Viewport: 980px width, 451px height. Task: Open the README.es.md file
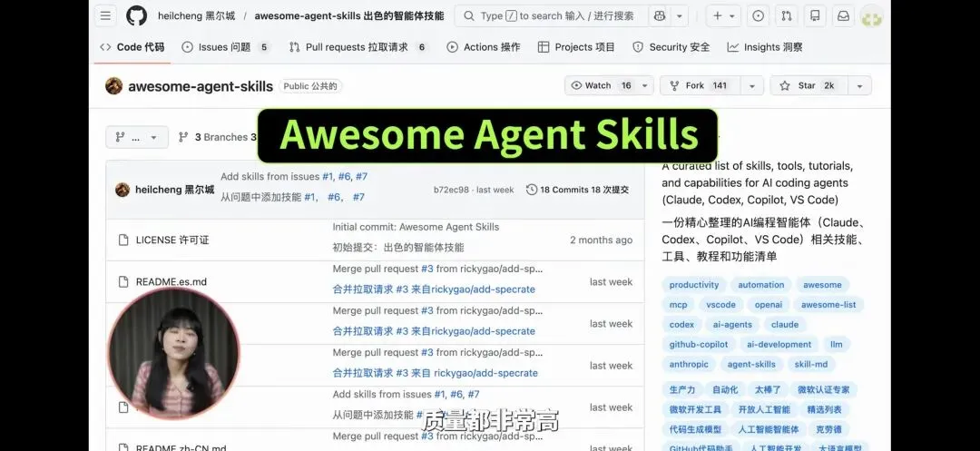pyautogui.click(x=171, y=281)
